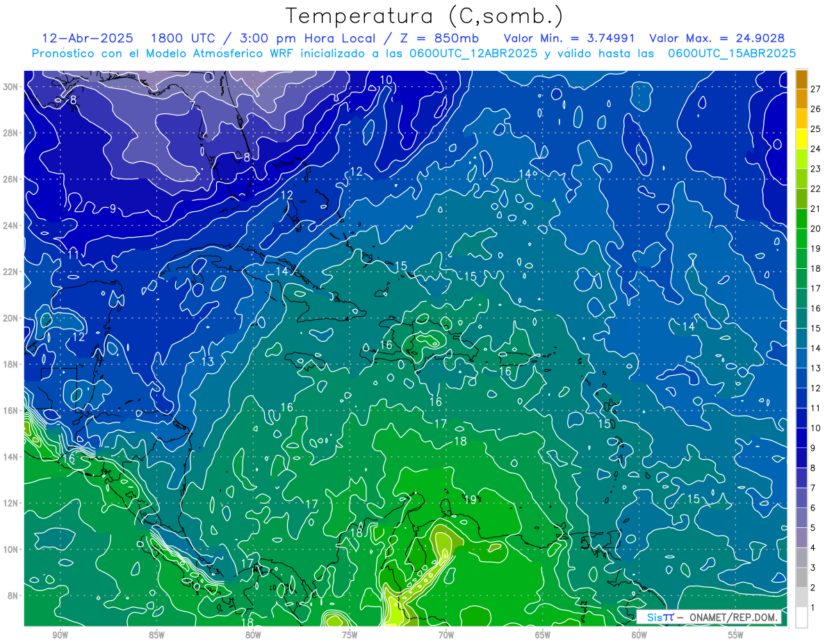The height and width of the screenshot is (644, 834).
Task: Click the '13' contour label on the map
Action: (208, 361)
